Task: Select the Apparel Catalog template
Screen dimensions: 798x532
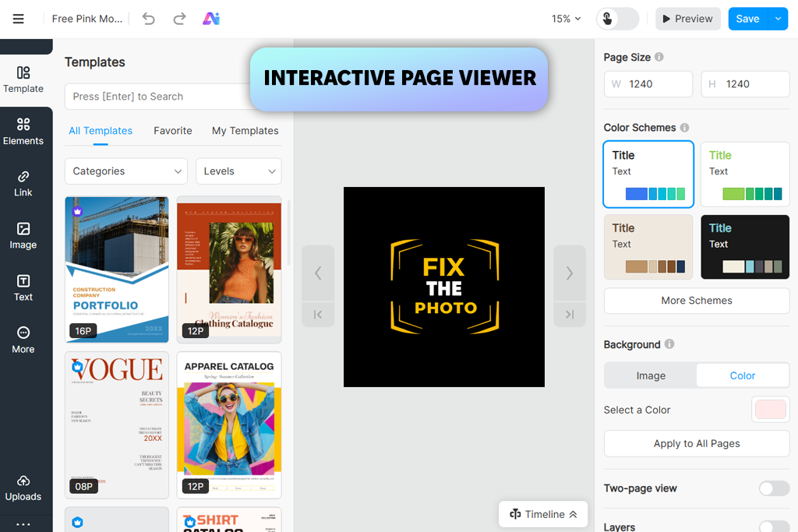Action: tap(229, 425)
